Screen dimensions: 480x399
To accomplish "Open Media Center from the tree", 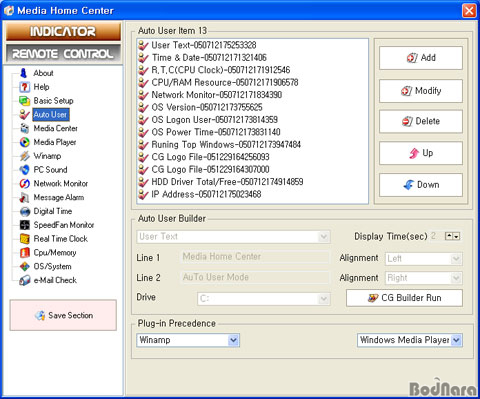I will tap(55, 128).
